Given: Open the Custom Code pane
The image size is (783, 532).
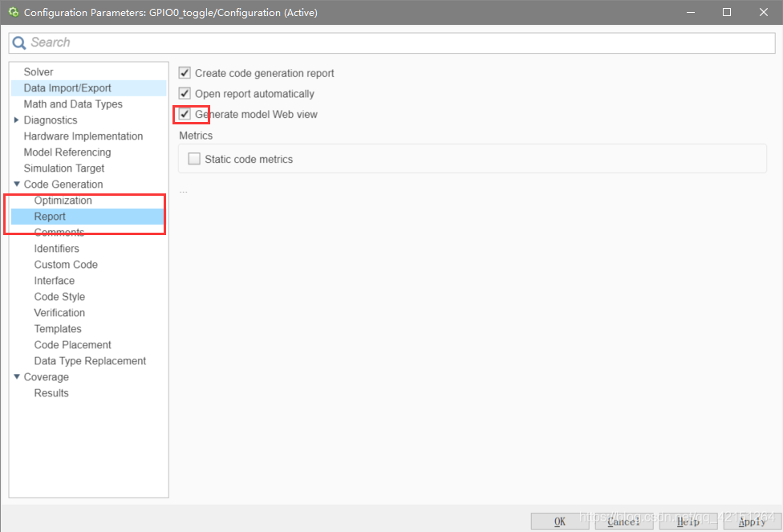Looking at the screenshot, I should 66,264.
